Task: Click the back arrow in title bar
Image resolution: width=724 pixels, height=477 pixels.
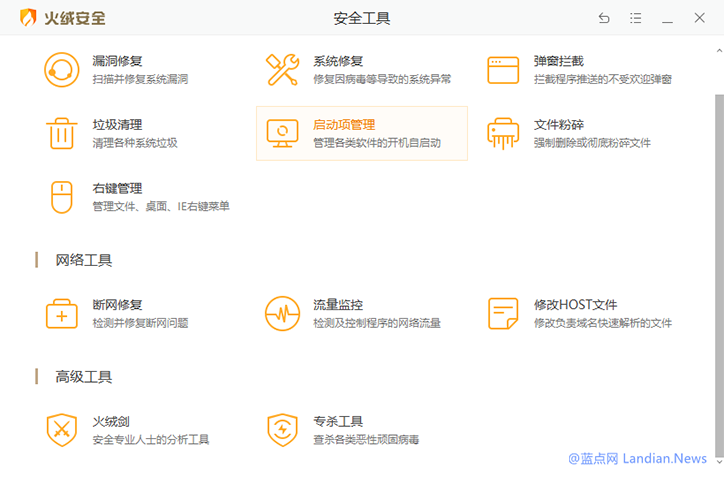Action: tap(604, 18)
